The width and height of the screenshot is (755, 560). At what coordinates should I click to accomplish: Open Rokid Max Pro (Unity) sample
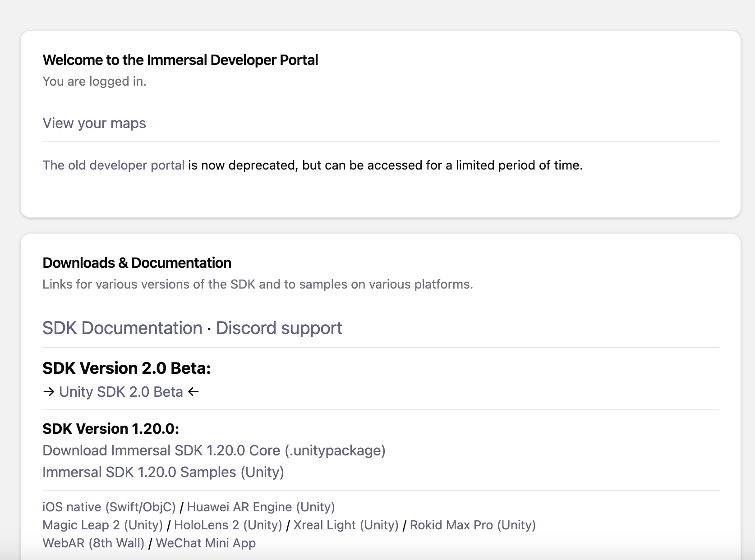tap(473, 525)
